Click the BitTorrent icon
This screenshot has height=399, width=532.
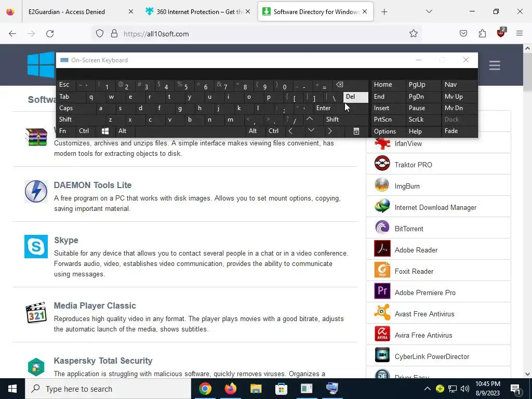[x=382, y=228]
